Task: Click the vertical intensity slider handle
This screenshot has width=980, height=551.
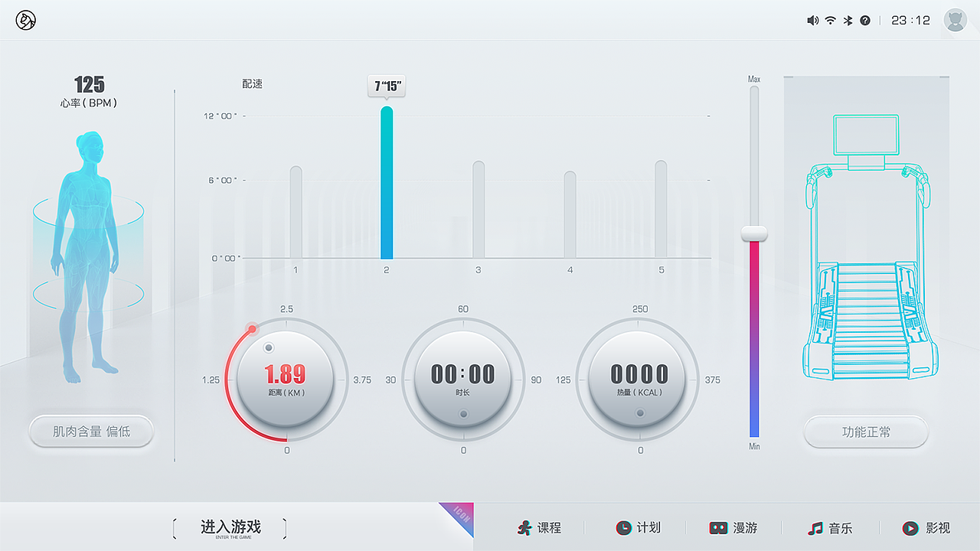Action: point(754,233)
